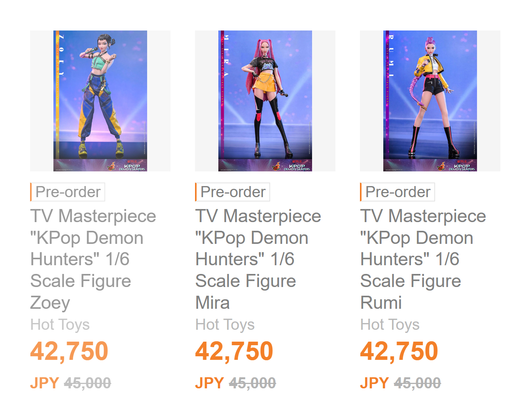Open the Zoey figure product image
Viewport: 532px width, 403px height.
(x=100, y=101)
